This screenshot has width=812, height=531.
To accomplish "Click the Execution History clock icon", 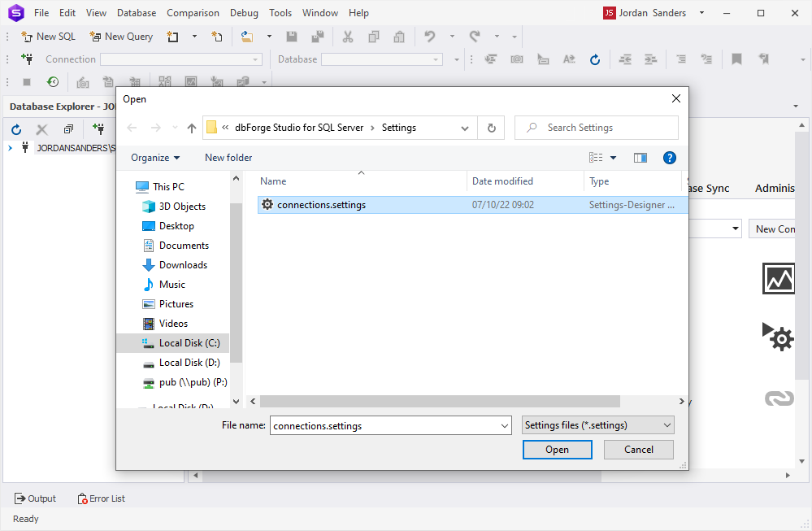I will (53, 82).
